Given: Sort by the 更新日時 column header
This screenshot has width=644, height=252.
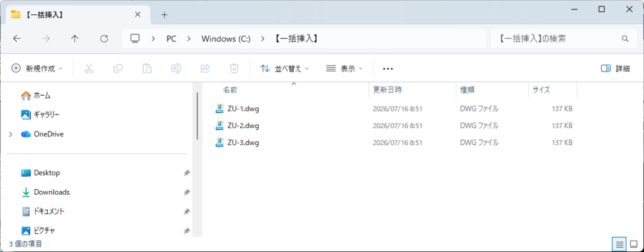Looking at the screenshot, I should tap(387, 89).
